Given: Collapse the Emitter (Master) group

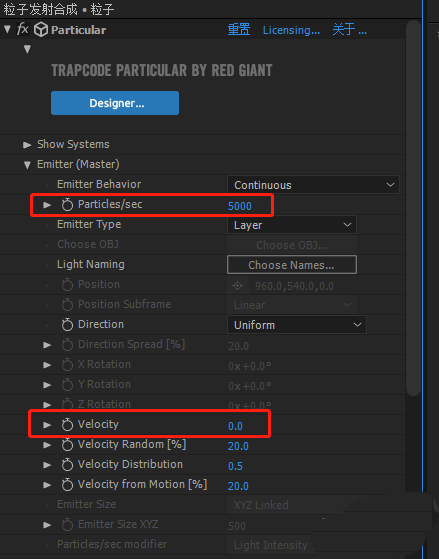Looking at the screenshot, I should [x=27, y=165].
